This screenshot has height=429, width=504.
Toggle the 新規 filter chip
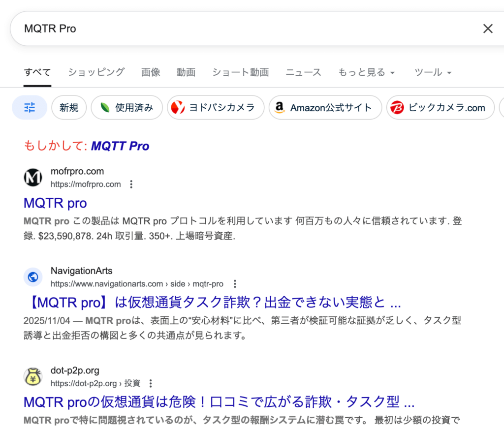[69, 108]
